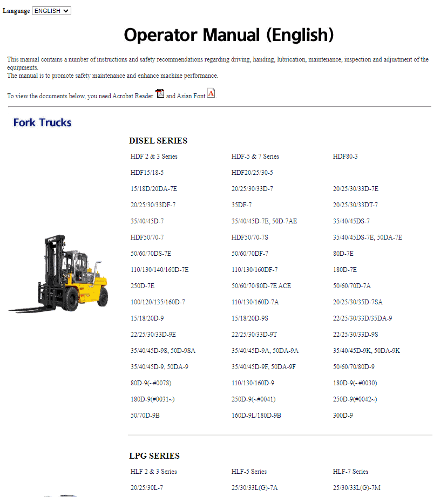Select the 15/18/20D-9 link
The image size is (447, 504).
pyautogui.click(x=147, y=318)
